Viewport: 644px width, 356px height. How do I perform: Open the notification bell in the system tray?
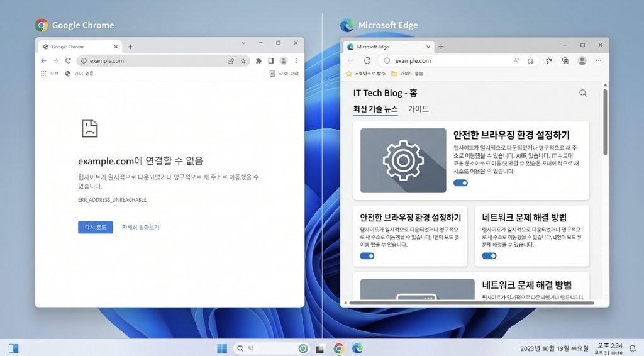pos(633,348)
